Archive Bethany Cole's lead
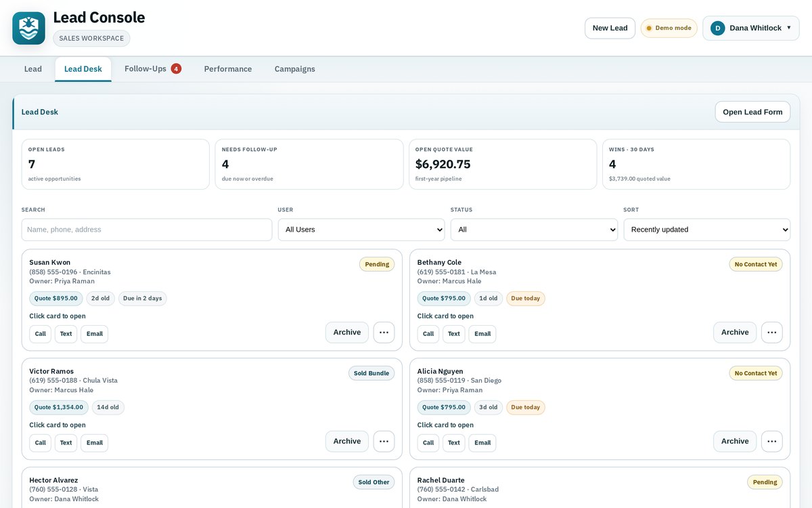 (735, 333)
